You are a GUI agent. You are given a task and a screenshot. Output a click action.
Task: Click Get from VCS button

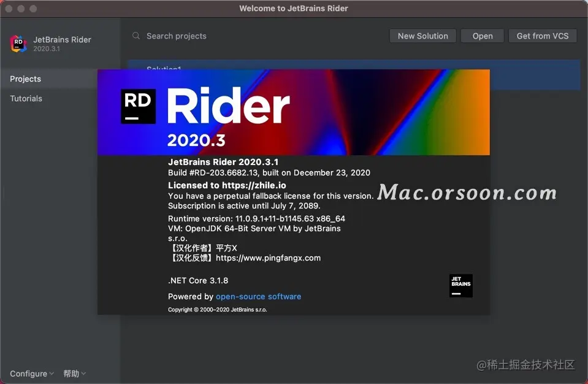point(542,36)
